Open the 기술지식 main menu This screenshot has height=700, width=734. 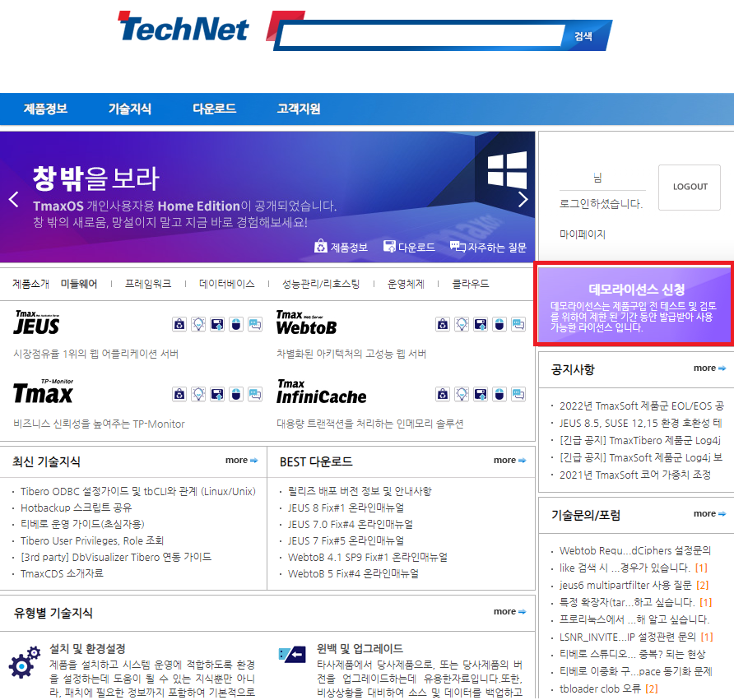pyautogui.click(x=130, y=109)
